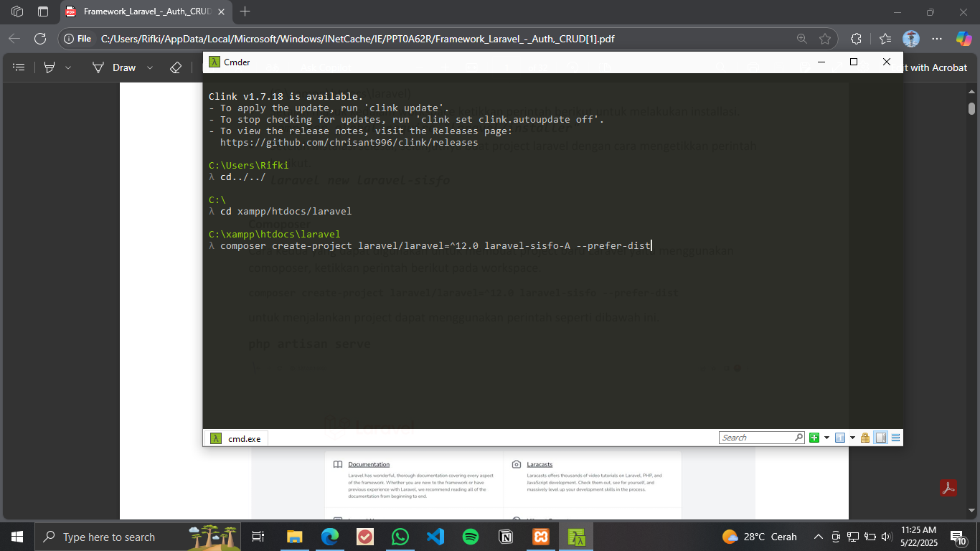This screenshot has width=980, height=551.
Task: Open the Cmder hamburger settings menu
Action: (895, 438)
